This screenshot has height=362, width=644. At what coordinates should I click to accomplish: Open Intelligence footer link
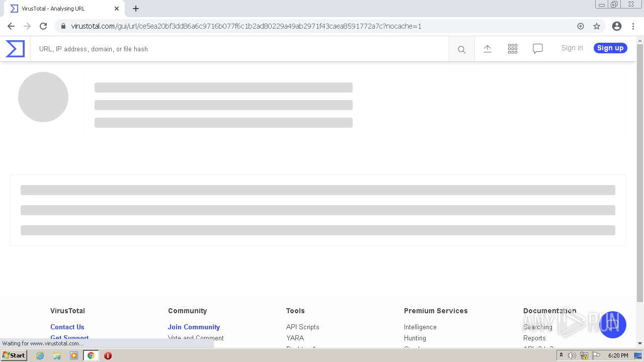coord(420,327)
